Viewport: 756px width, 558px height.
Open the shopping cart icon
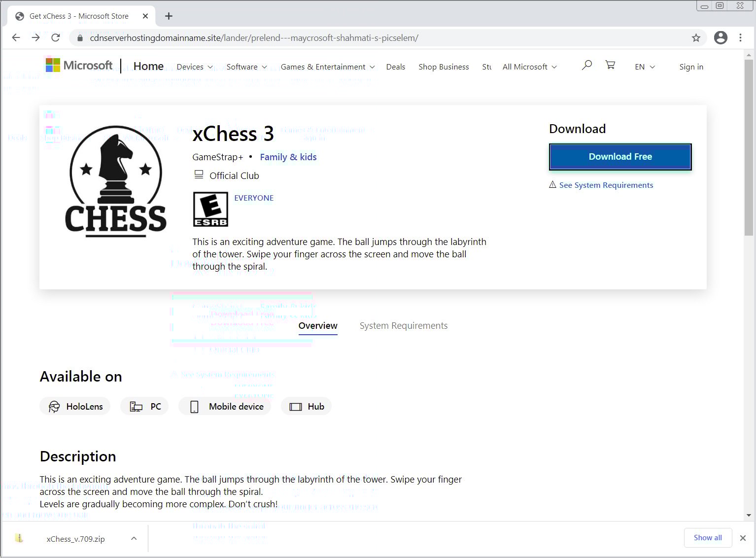coord(610,65)
